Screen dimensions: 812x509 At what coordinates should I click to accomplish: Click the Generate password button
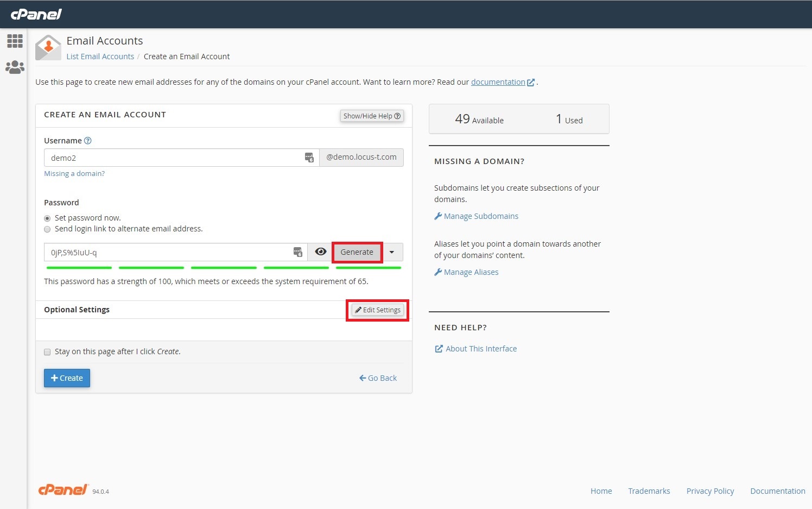point(357,252)
